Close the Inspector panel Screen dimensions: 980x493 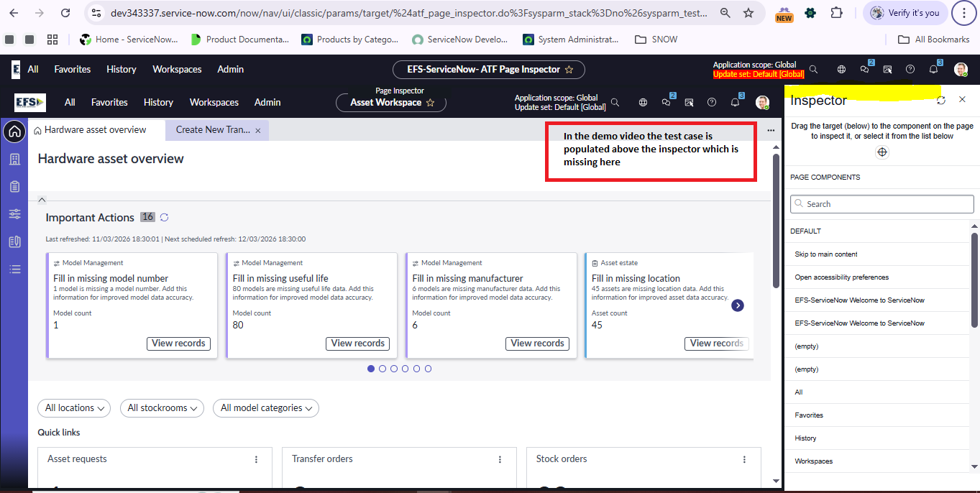[962, 100]
